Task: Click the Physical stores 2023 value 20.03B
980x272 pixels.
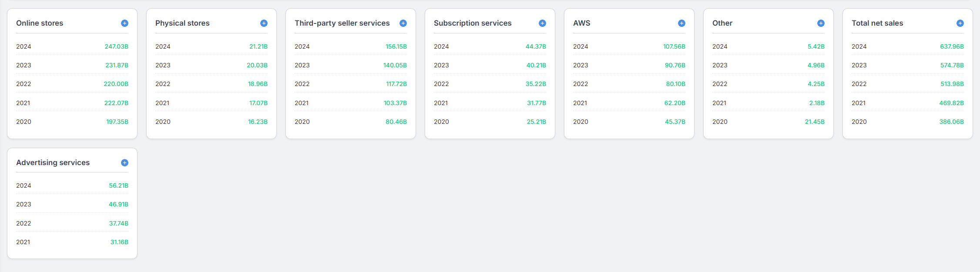Action: [257, 65]
